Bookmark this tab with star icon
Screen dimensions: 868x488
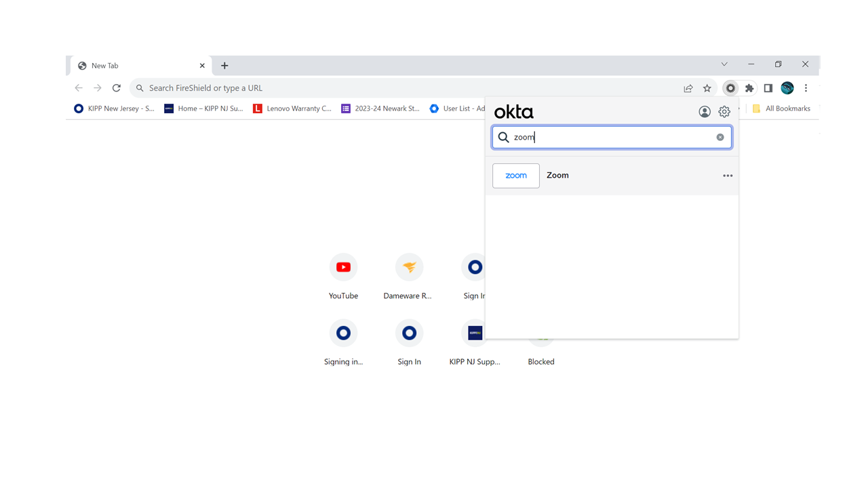point(707,88)
